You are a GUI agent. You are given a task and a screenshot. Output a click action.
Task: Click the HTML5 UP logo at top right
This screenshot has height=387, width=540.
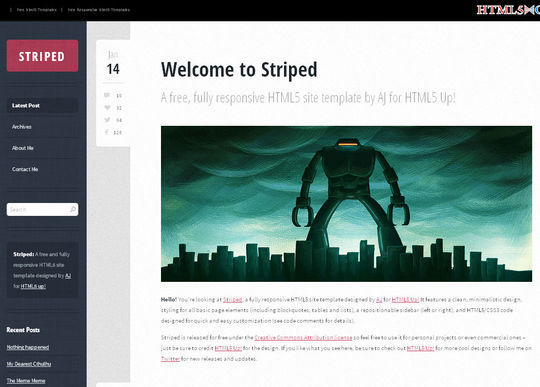coord(508,10)
